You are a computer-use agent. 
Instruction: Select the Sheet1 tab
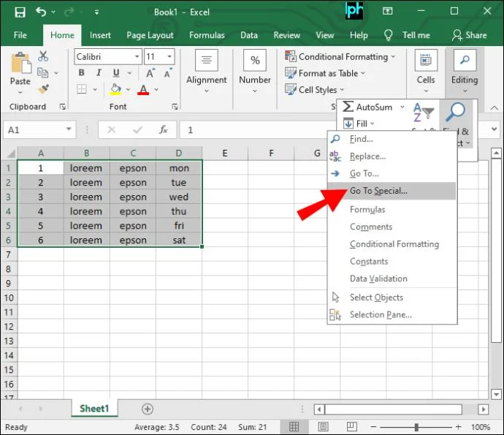tap(94, 409)
